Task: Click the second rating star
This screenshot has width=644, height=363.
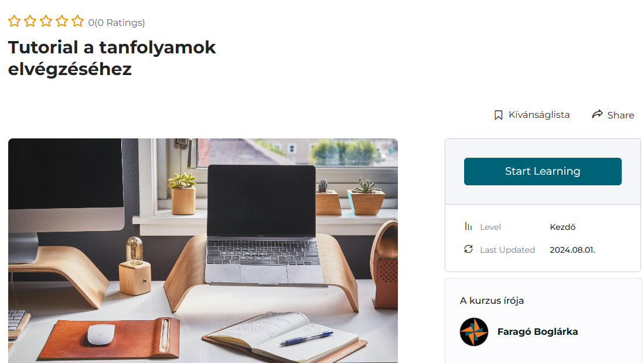Action: tap(30, 21)
